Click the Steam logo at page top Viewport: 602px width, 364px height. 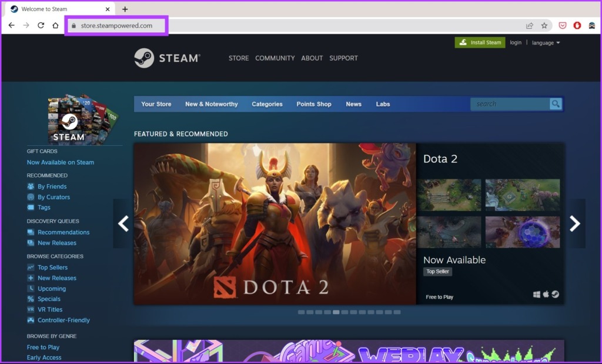pos(167,58)
